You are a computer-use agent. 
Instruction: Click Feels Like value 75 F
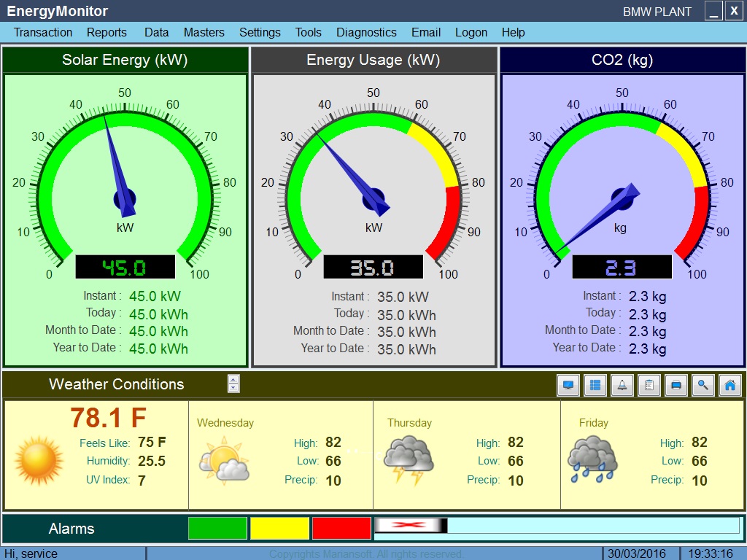[152, 443]
